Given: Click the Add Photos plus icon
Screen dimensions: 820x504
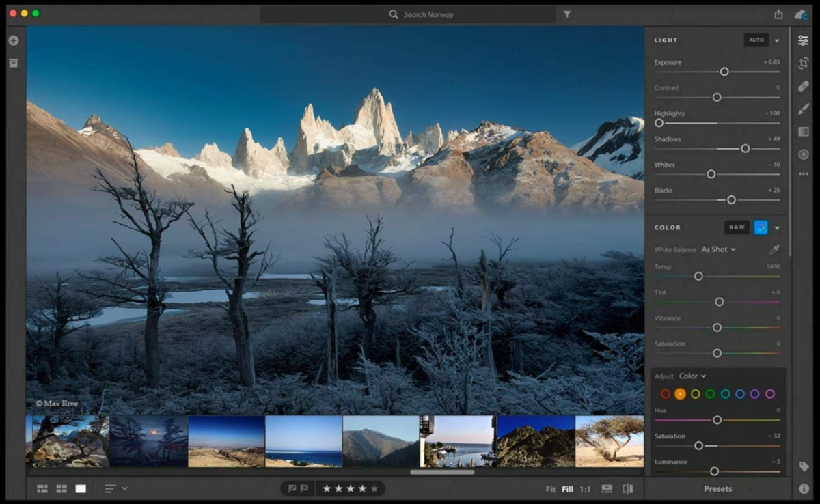Looking at the screenshot, I should [13, 40].
